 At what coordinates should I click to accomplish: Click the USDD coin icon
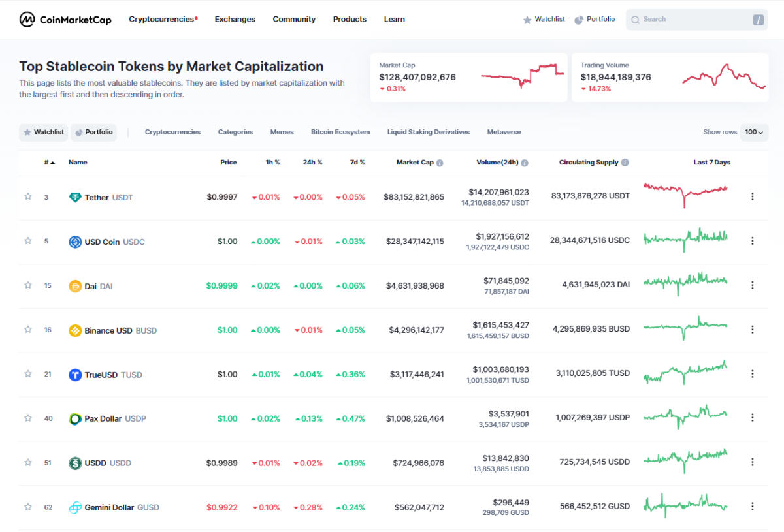tap(75, 463)
